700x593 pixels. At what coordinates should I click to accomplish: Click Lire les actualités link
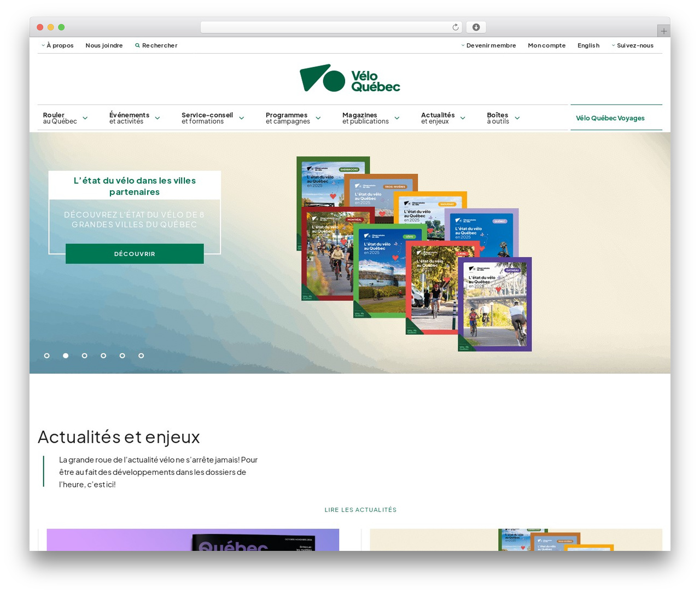click(x=360, y=510)
